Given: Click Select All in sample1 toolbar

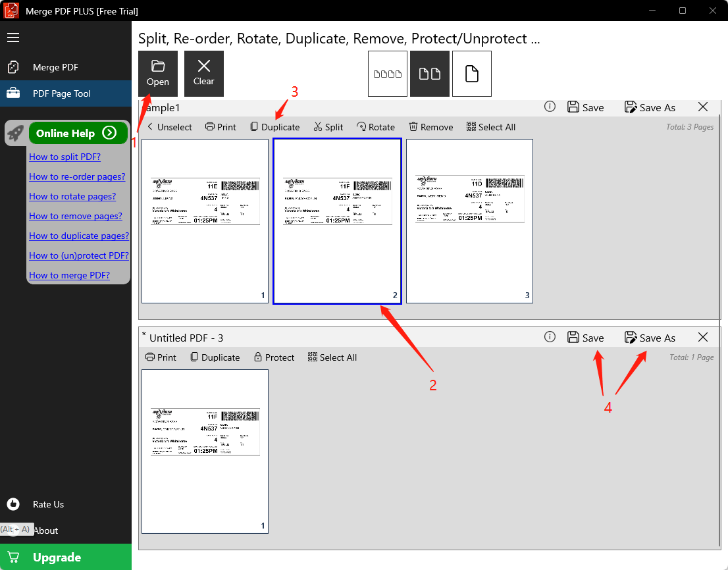Looking at the screenshot, I should coord(491,127).
